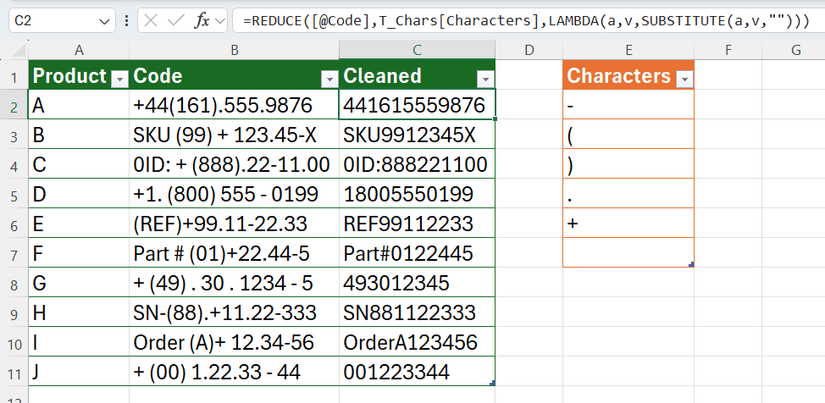Click the Product header cell

(x=79, y=75)
